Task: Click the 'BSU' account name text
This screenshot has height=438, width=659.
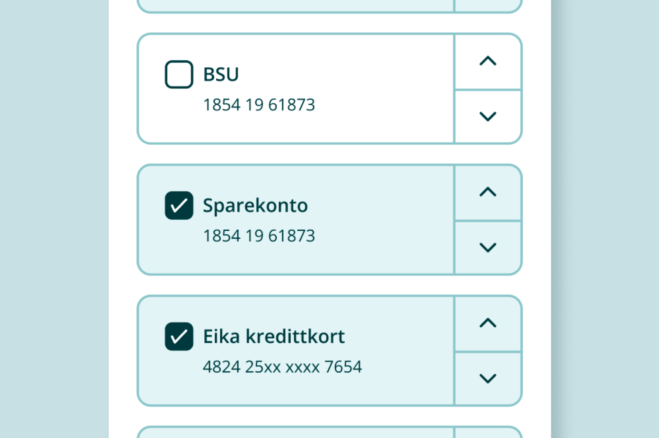Action: pyautogui.click(x=221, y=74)
